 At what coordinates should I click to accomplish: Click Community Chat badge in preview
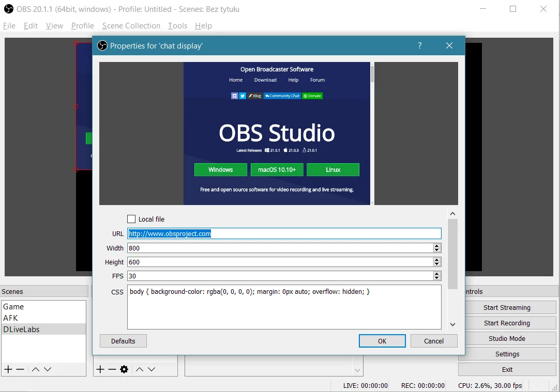click(282, 96)
